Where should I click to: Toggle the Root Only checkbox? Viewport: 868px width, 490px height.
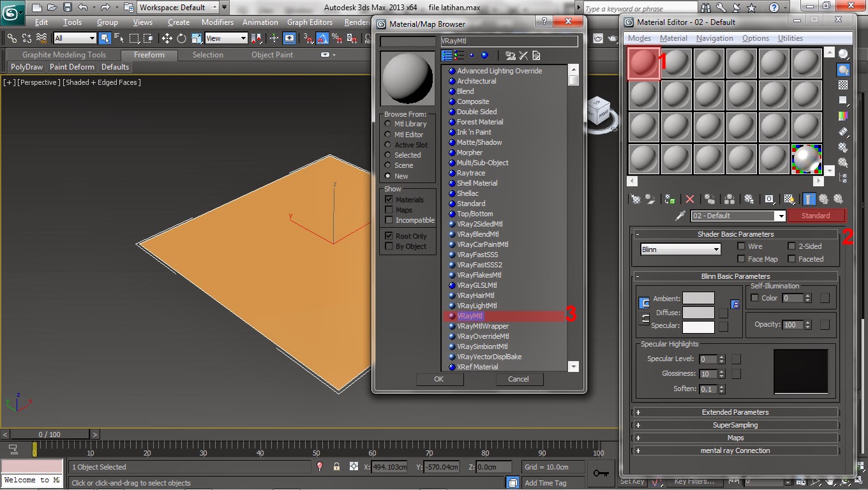[x=389, y=236]
